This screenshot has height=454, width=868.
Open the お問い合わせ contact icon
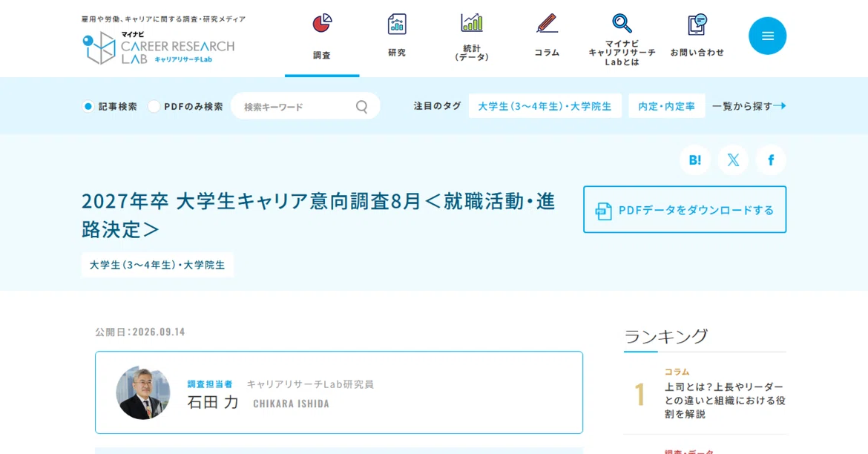[697, 24]
